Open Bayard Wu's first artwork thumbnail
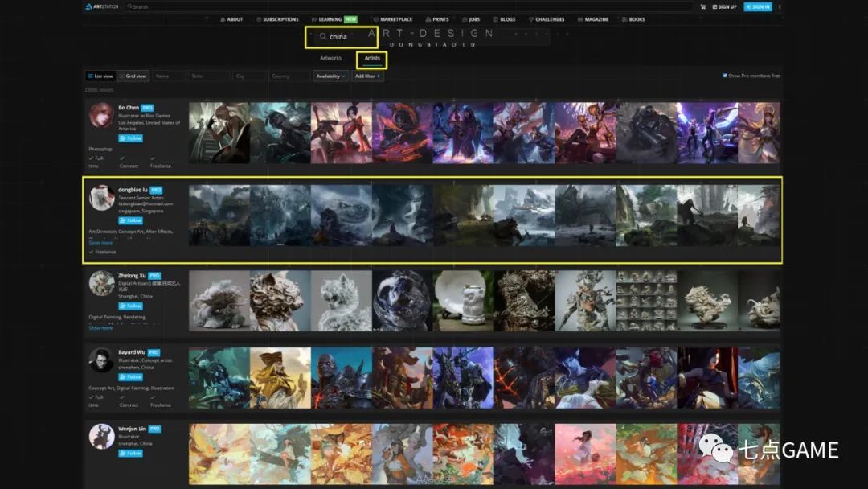 219,378
